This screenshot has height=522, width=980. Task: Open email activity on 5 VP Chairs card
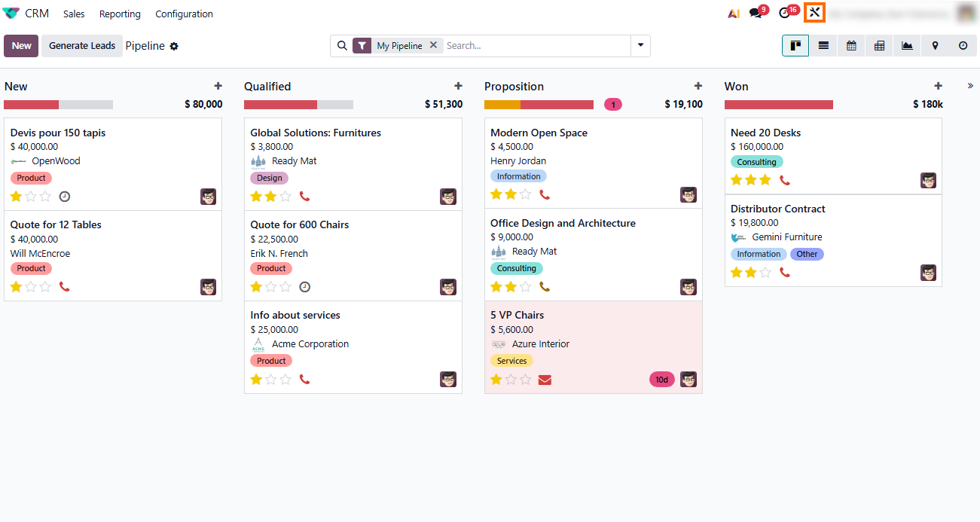point(545,380)
